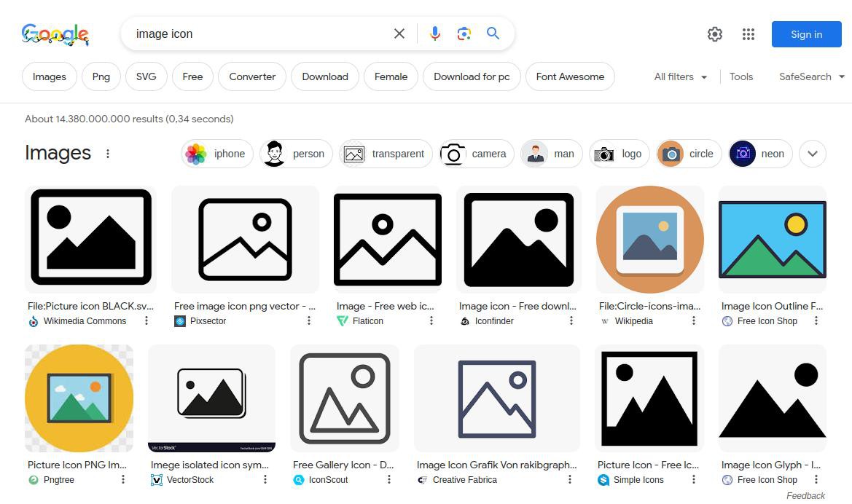Image resolution: width=852 pixels, height=504 pixels.
Task: Clear the search box text
Action: point(399,34)
